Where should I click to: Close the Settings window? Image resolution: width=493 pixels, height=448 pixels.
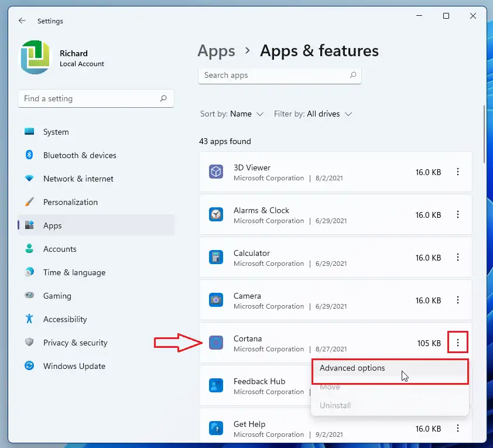pos(473,16)
